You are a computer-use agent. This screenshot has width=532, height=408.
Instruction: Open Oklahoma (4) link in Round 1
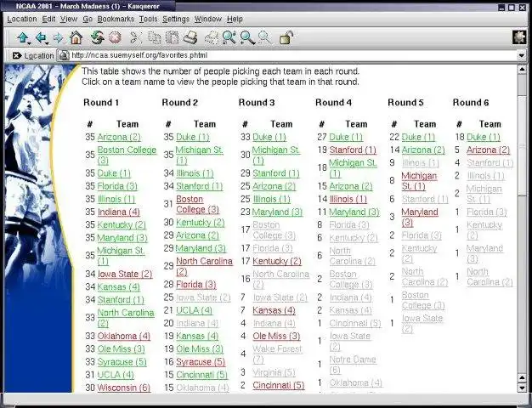[x=124, y=336]
